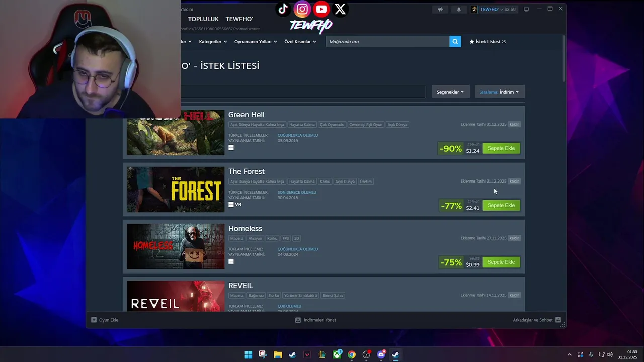644x362 pixels.
Task: Go to the TEWFHO' profile tab
Action: 239,19
